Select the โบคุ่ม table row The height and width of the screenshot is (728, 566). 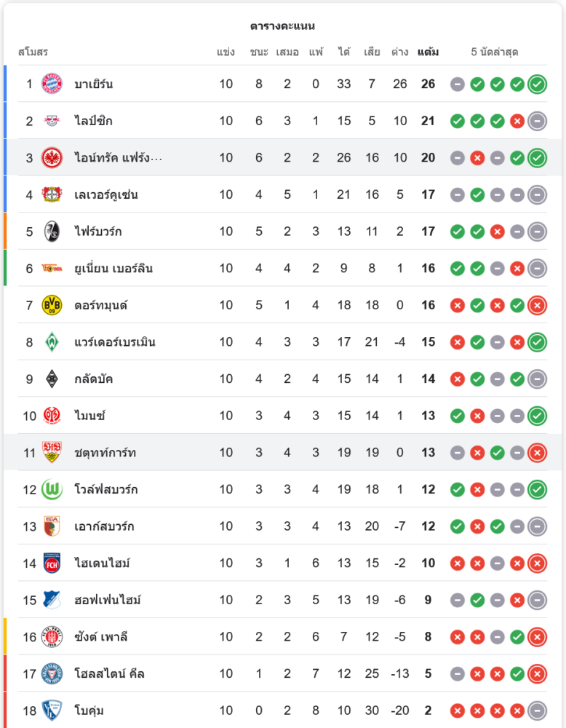(284, 710)
